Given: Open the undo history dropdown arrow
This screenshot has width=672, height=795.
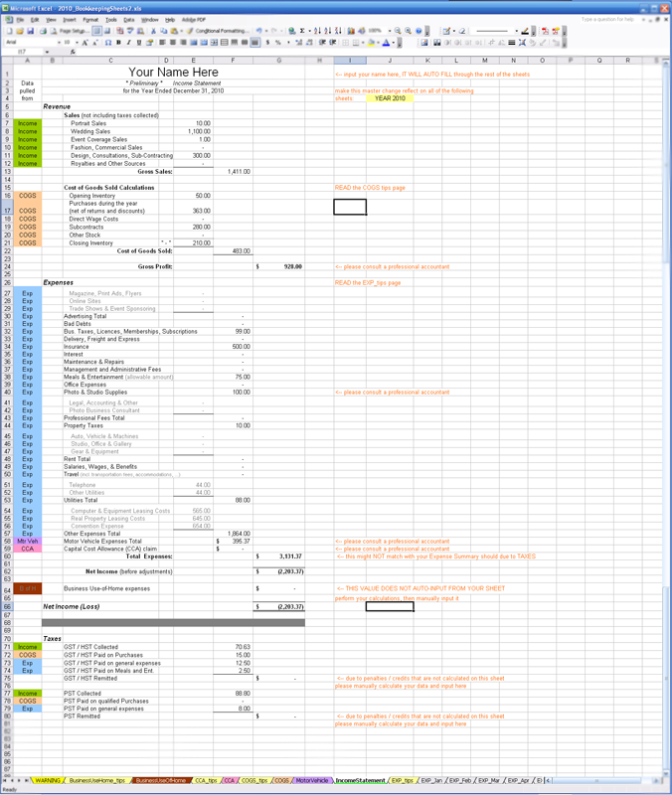Looking at the screenshot, I should click(x=265, y=31).
